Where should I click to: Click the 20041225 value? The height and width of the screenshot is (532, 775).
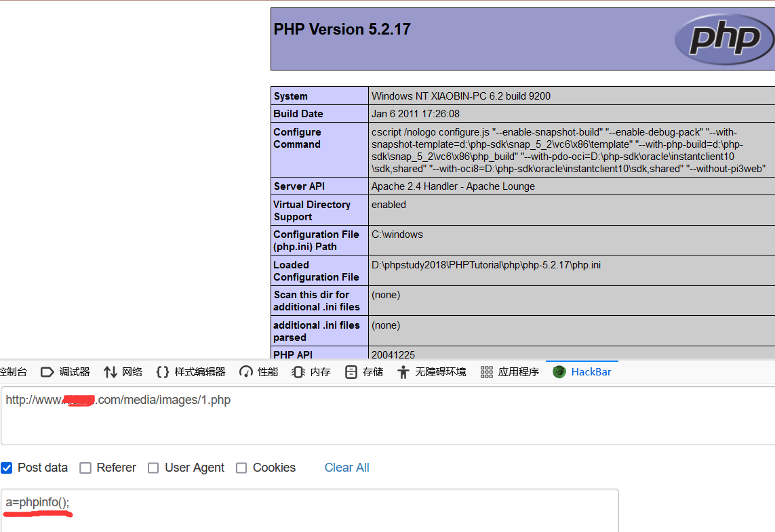coord(393,354)
